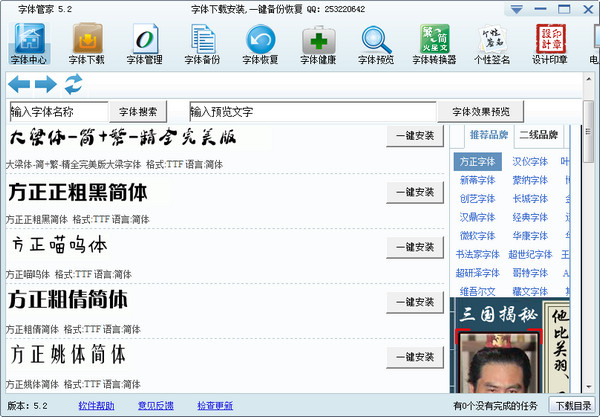Click the 检查更新 link
Image resolution: width=600 pixels, height=417 pixels.
[214, 405]
